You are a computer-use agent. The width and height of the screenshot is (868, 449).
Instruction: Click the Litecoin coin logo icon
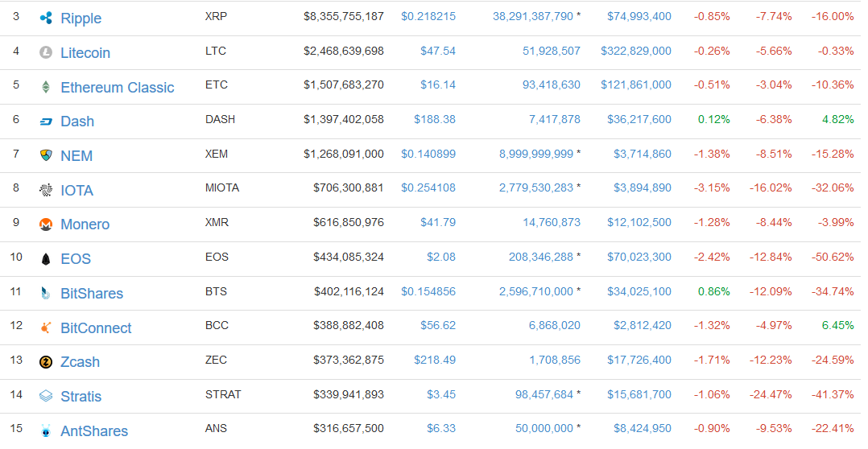coord(46,52)
